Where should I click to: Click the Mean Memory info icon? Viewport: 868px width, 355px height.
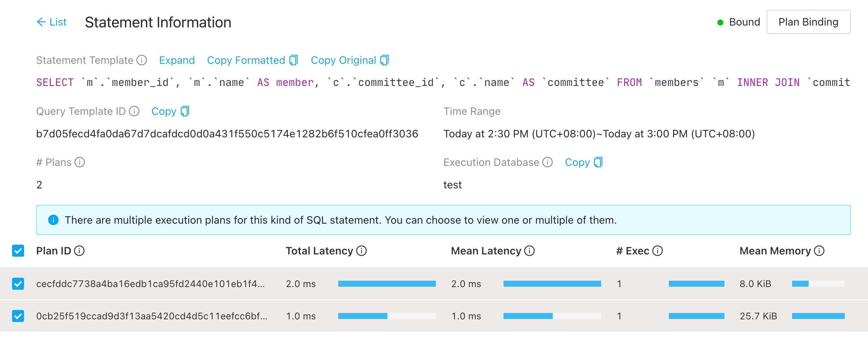click(x=819, y=251)
